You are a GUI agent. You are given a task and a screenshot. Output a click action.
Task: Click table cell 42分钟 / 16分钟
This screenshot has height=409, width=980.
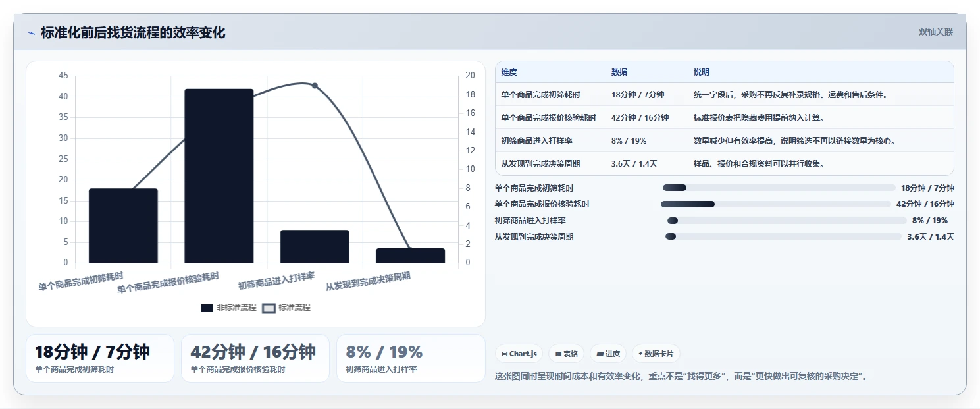640,118
